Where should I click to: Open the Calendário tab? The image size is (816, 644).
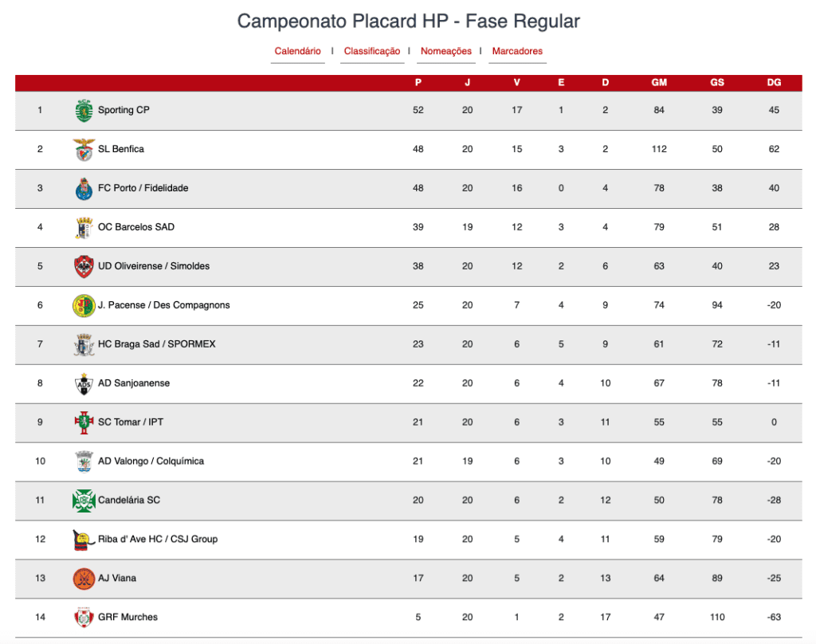(x=298, y=51)
